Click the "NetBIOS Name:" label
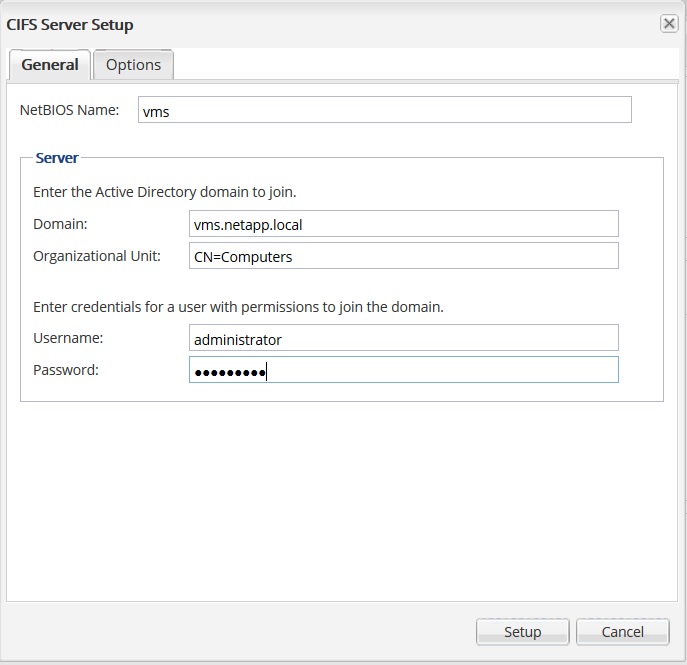The image size is (687, 665). (69, 110)
